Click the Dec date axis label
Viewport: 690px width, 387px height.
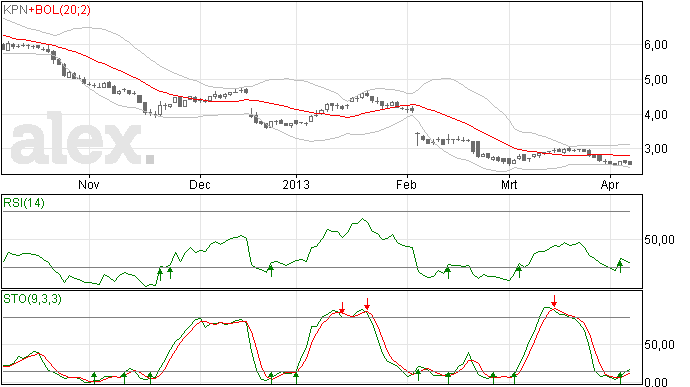click(200, 184)
